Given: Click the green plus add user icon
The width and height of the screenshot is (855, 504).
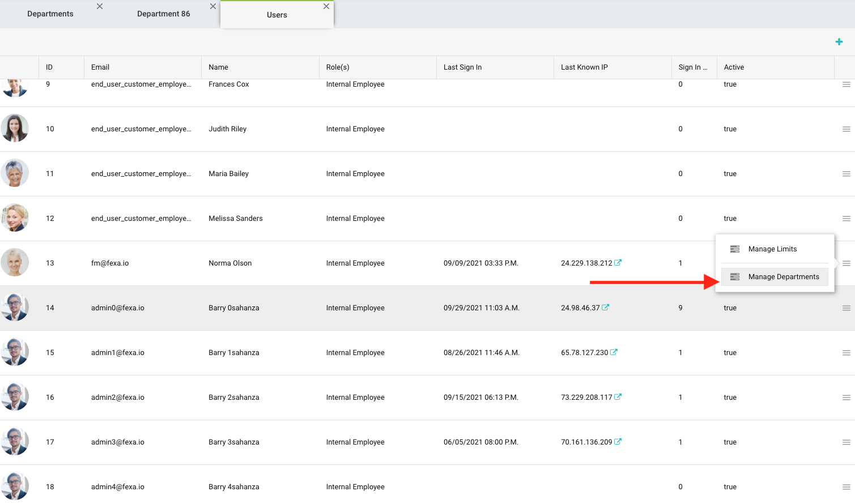Looking at the screenshot, I should [x=839, y=42].
